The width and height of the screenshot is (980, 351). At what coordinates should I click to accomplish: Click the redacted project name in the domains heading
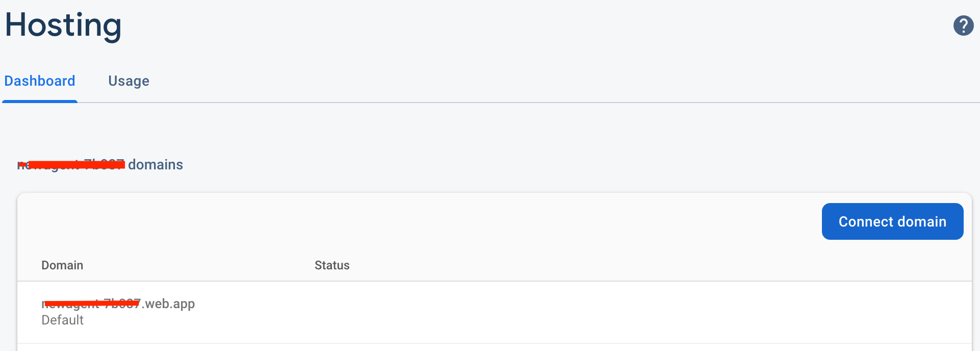(71, 164)
